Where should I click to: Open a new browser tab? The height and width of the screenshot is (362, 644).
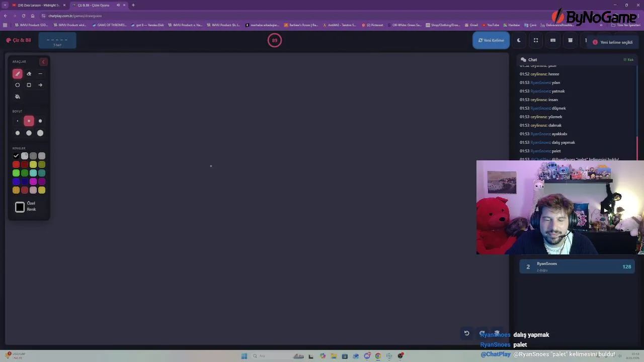[133, 5]
